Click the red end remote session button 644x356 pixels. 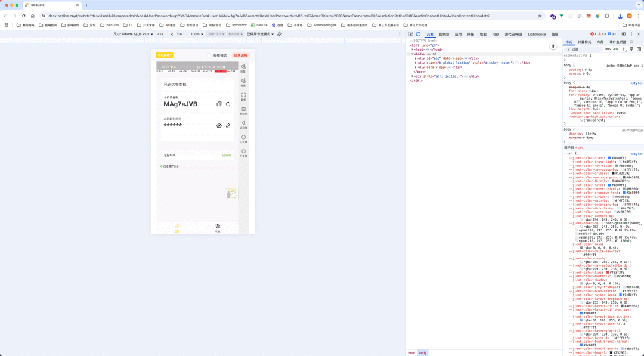pos(240,55)
